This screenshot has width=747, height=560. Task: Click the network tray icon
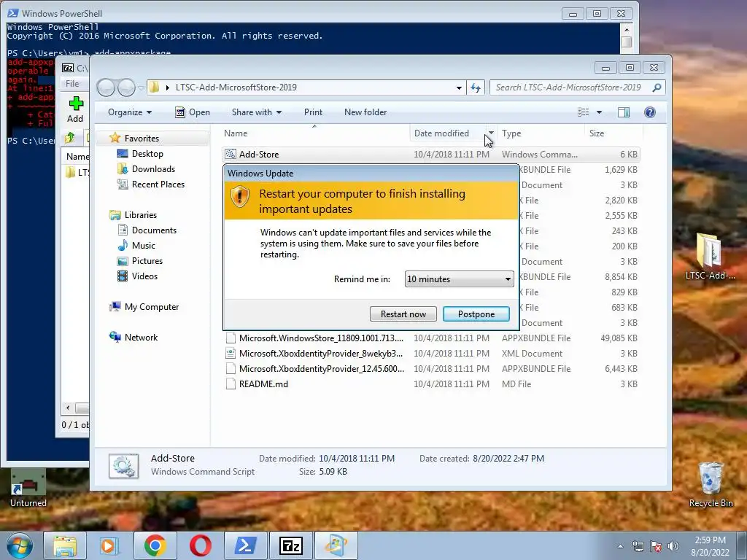click(x=638, y=546)
